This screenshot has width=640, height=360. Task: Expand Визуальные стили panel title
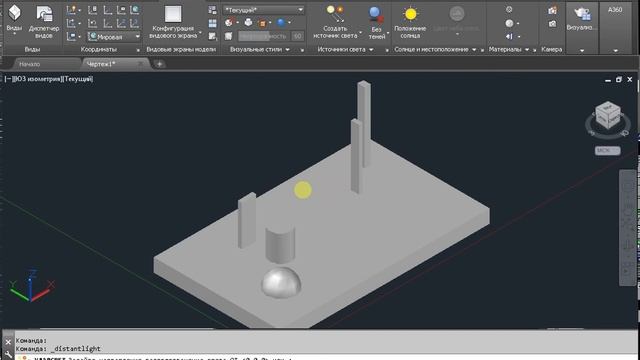(x=260, y=49)
